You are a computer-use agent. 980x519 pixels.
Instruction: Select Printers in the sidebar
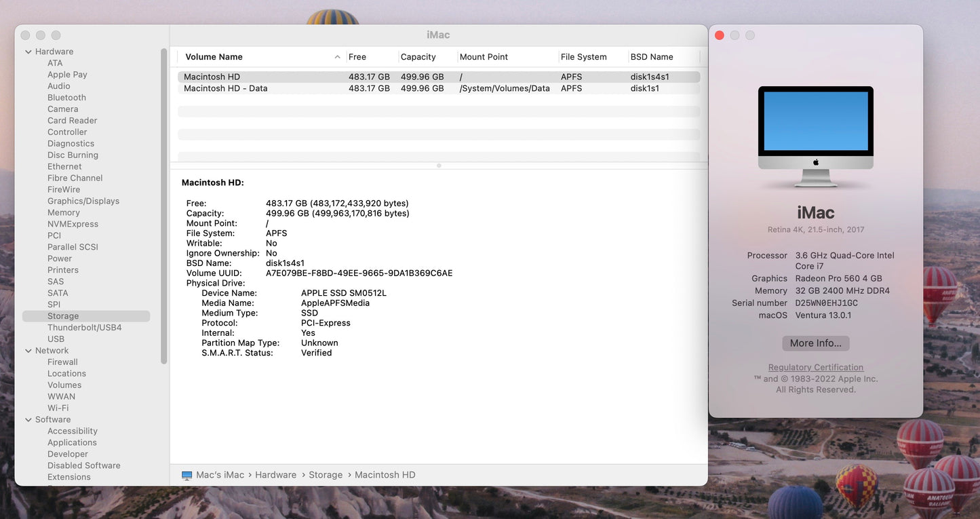[x=63, y=269]
